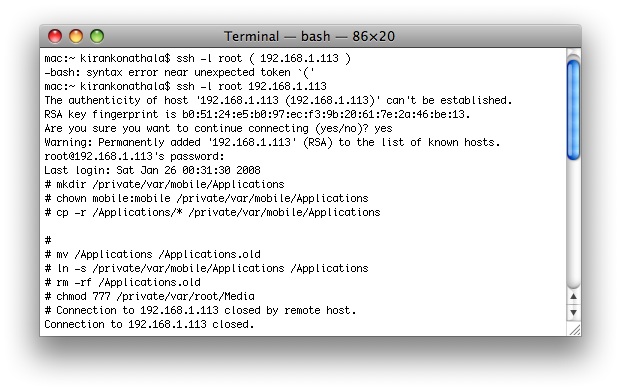Click the syntax error message line
Image resolution: width=621 pixels, height=391 pixels.
coord(179,72)
